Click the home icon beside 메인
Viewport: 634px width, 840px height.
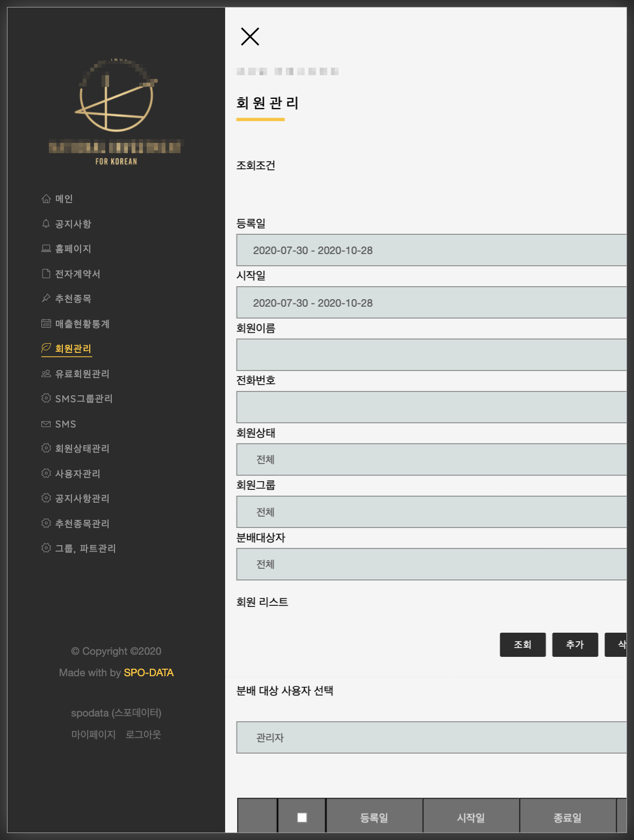click(x=46, y=199)
